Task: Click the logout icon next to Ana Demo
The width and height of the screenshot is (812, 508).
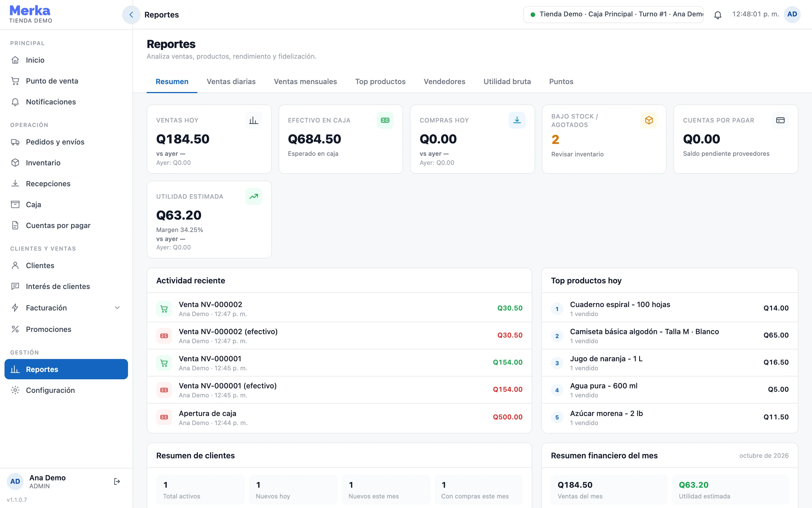Action: 117,481
